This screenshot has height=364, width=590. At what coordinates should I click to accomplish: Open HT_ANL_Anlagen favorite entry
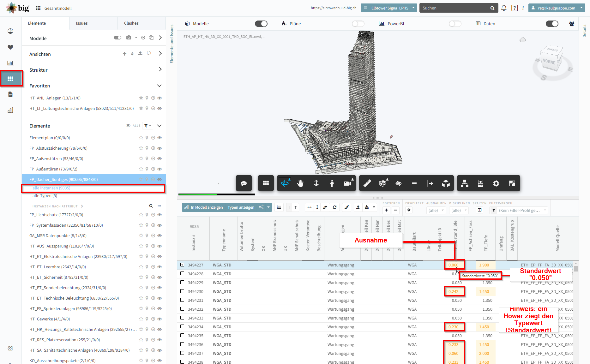tap(55, 98)
